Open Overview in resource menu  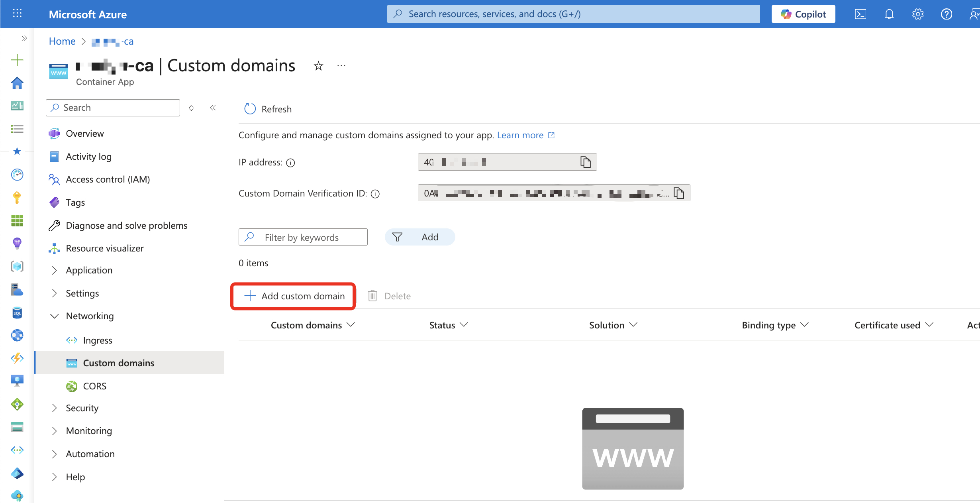[85, 134]
